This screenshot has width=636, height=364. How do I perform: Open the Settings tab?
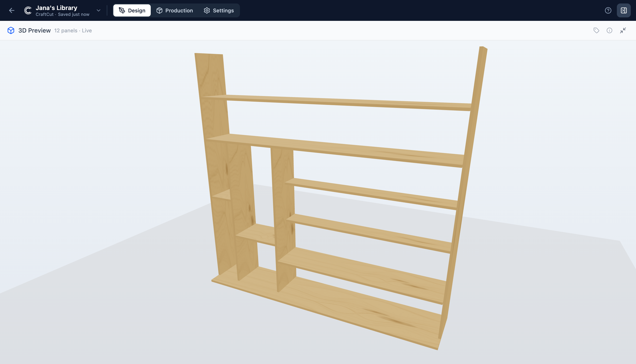pos(223,10)
